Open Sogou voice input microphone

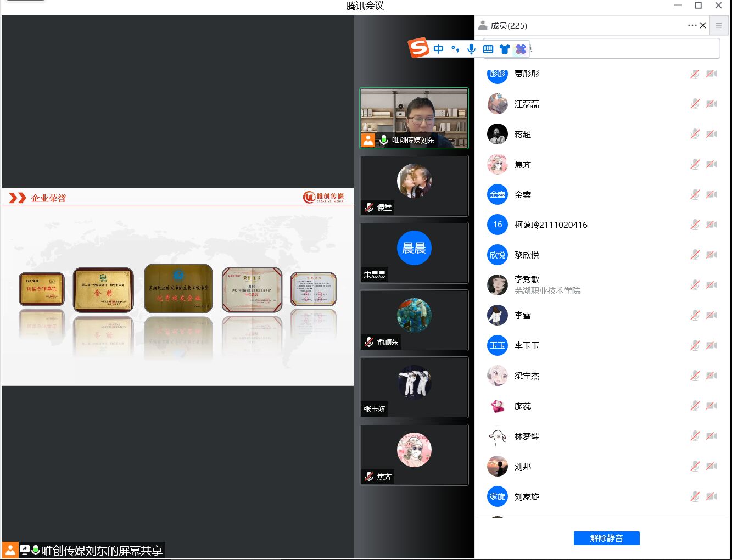click(x=471, y=49)
